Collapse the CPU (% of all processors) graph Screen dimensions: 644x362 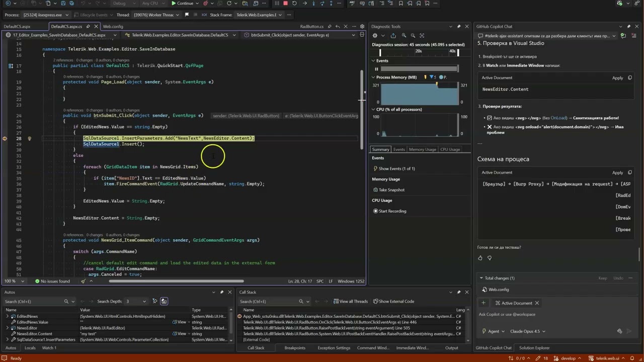tap(373, 110)
